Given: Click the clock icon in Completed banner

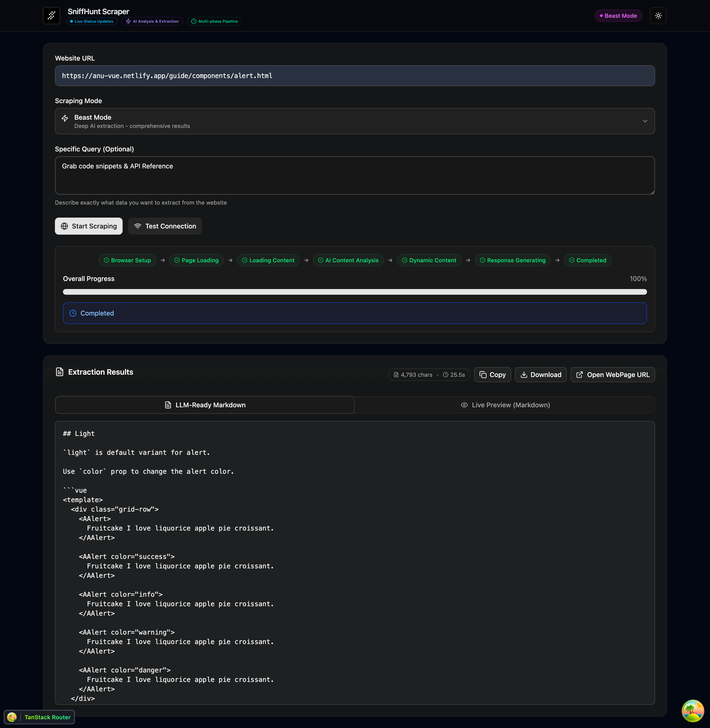Looking at the screenshot, I should coord(73,313).
